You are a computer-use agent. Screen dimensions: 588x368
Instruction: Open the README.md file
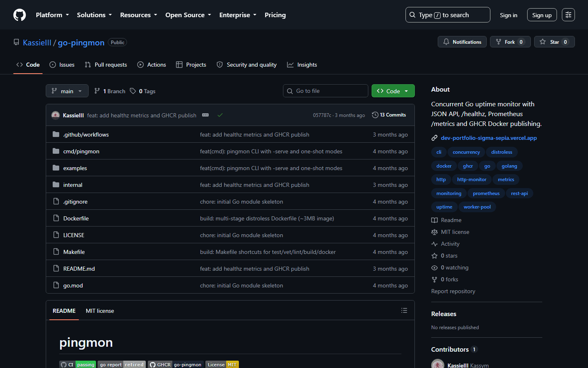79,269
